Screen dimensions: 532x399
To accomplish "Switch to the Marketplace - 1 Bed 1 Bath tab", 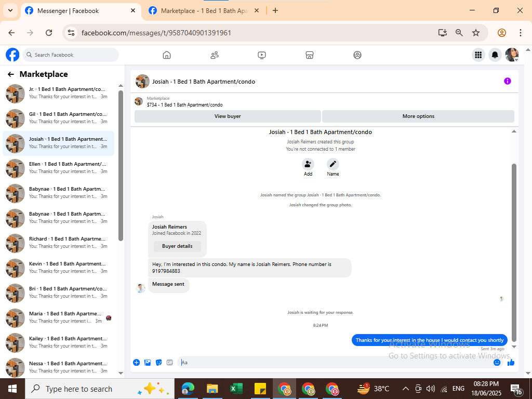I will [204, 11].
